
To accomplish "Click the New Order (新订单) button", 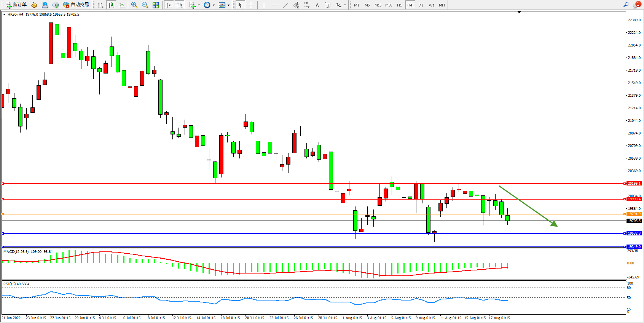I will pyautogui.click(x=16, y=5).
